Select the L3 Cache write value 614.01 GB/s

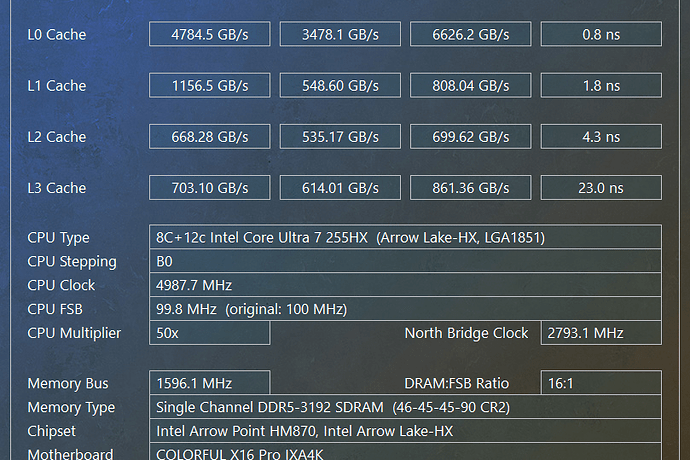(x=340, y=188)
